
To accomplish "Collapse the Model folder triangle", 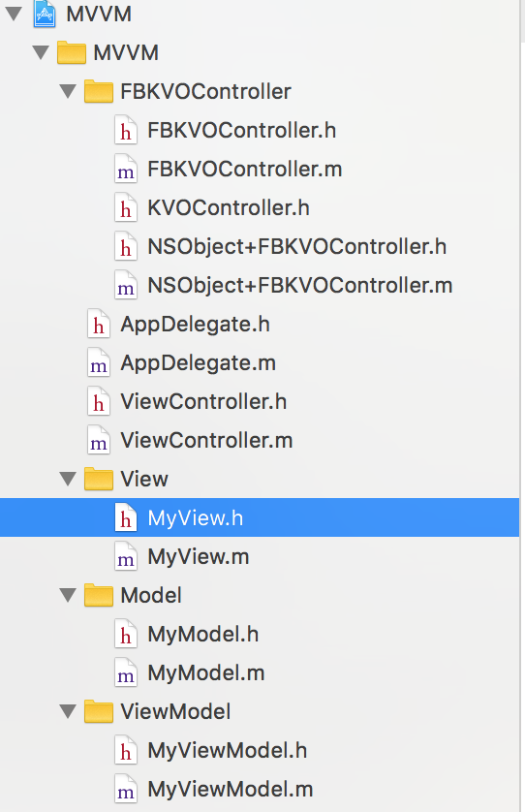I will [68, 595].
